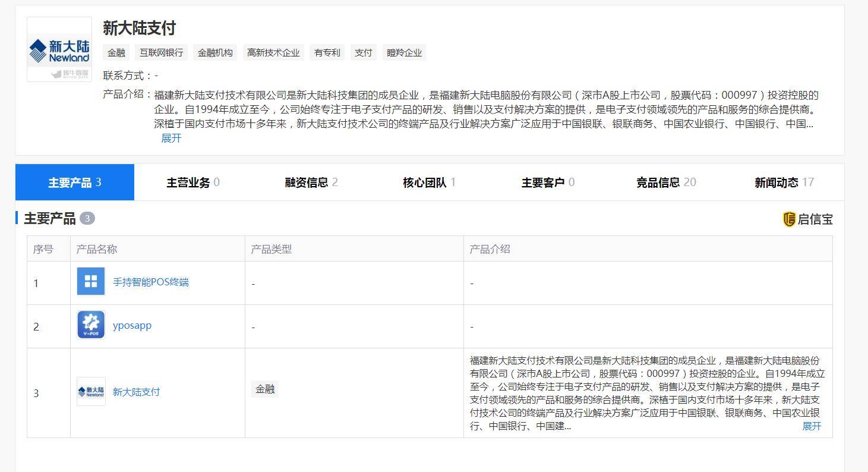Viewport: 868px width, 472px height.
Task: Select the 主要客户 tab
Action: [x=548, y=182]
